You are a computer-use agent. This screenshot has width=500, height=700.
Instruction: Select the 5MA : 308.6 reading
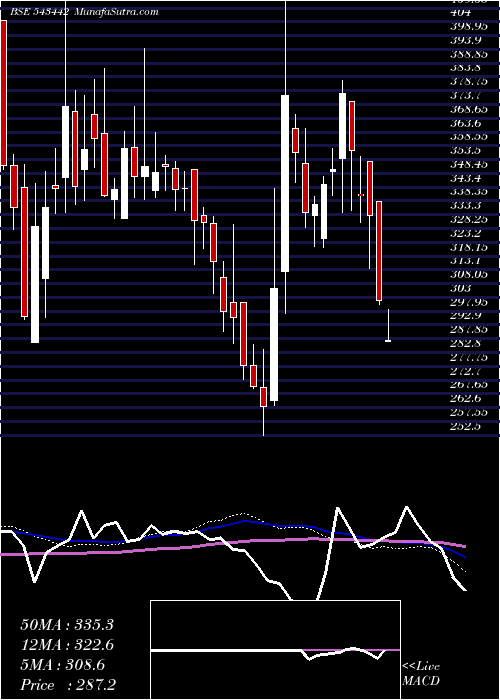pyautogui.click(x=63, y=665)
